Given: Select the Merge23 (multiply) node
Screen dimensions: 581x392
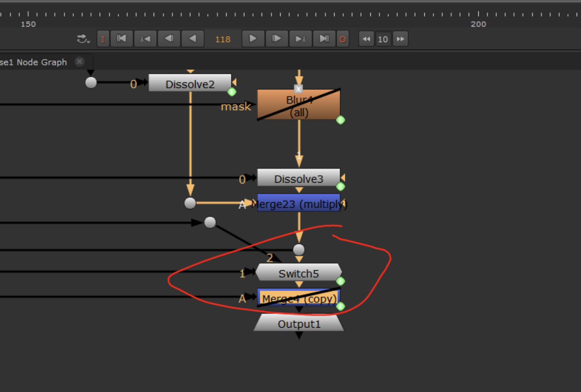Looking at the screenshot, I should (299, 203).
